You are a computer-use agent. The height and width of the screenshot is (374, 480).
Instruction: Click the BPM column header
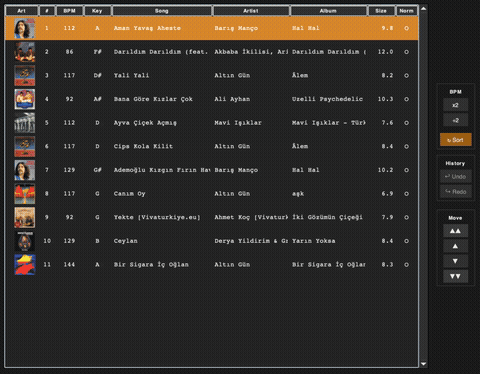click(69, 11)
